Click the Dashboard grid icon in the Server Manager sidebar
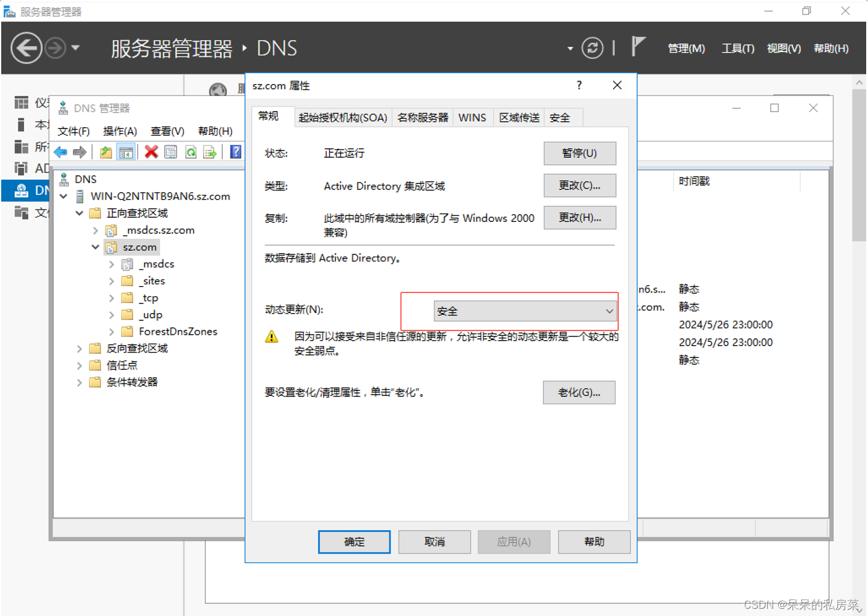The width and height of the screenshot is (868, 616). tap(22, 103)
